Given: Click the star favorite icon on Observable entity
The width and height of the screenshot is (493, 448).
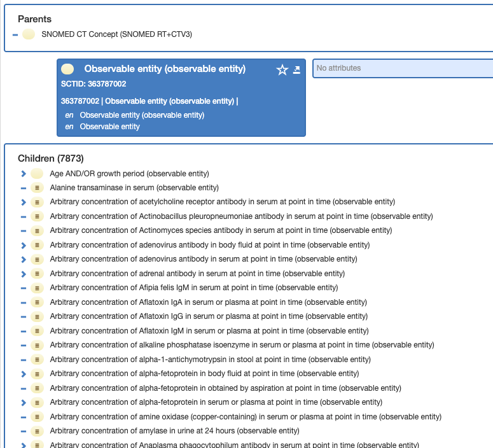Looking at the screenshot, I should pyautogui.click(x=282, y=70).
